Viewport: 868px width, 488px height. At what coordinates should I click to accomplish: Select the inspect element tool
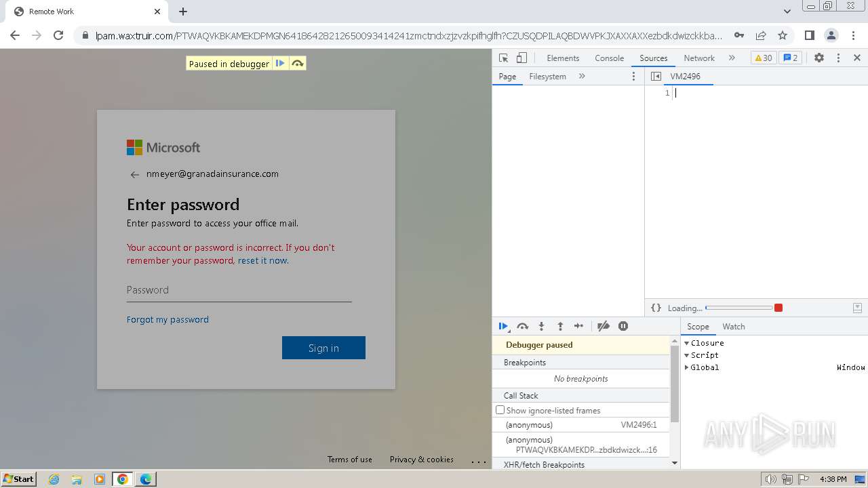(x=503, y=58)
